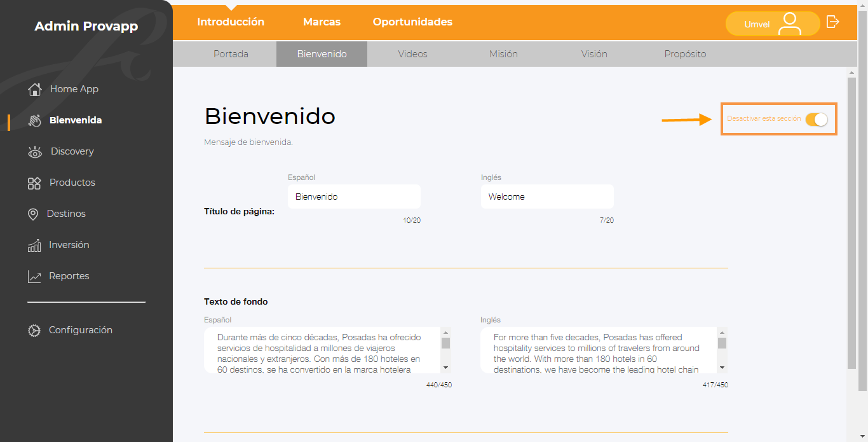Viewport: 868px width, 442px height.
Task: Open the Oportunidades top menu
Action: [412, 22]
